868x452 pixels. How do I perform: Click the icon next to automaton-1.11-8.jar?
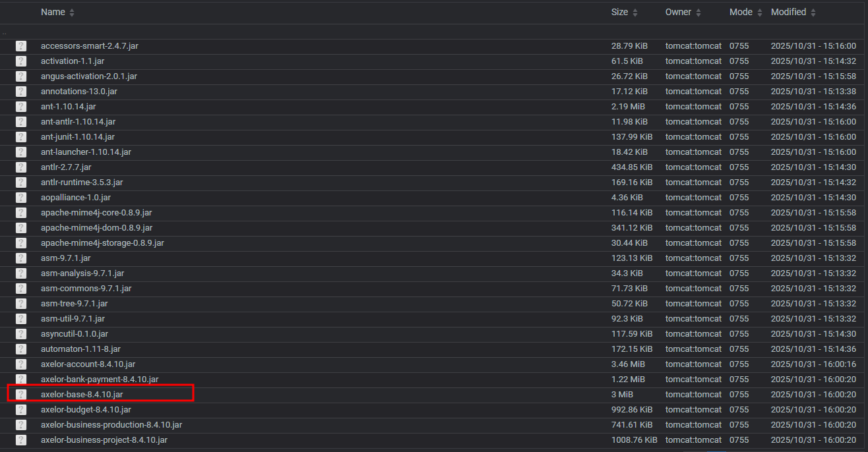[21, 349]
